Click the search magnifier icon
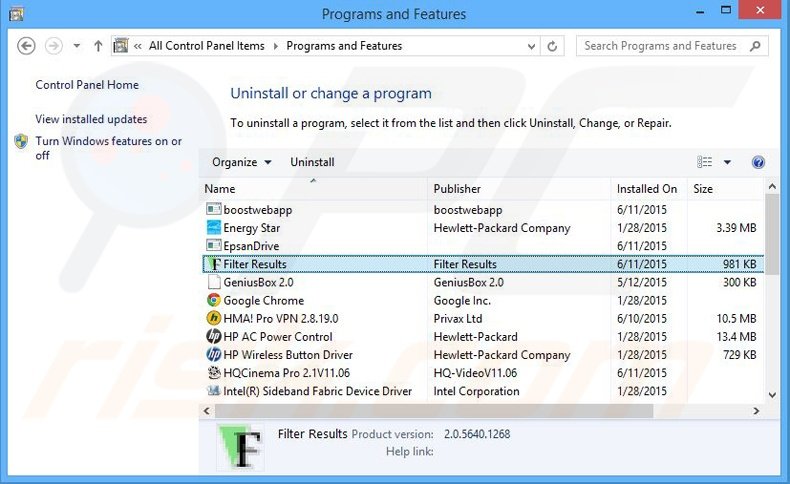 pos(755,46)
